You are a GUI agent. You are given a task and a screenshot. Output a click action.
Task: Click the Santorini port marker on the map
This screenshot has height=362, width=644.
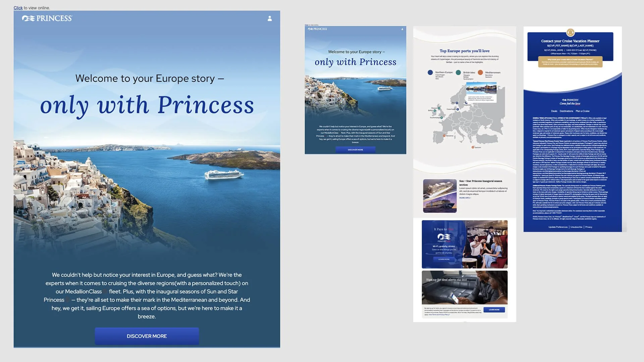[x=473, y=147]
